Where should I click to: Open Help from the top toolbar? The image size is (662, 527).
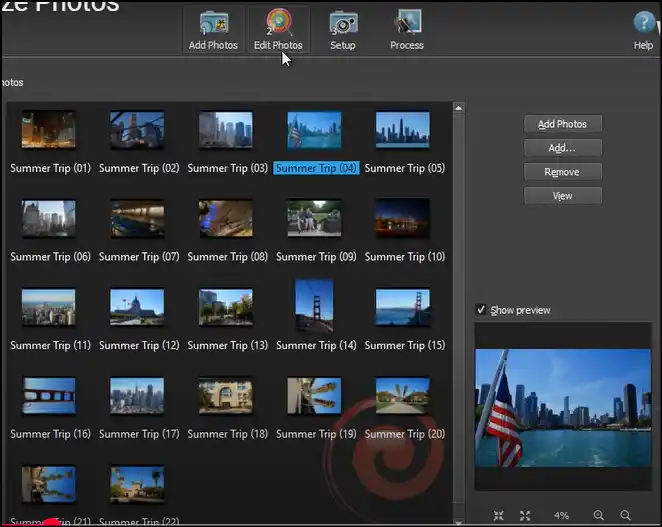click(x=643, y=30)
